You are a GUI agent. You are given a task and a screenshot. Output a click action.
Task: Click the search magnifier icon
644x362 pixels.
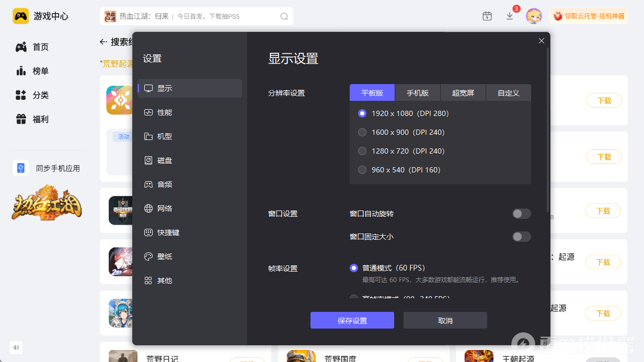[284, 16]
